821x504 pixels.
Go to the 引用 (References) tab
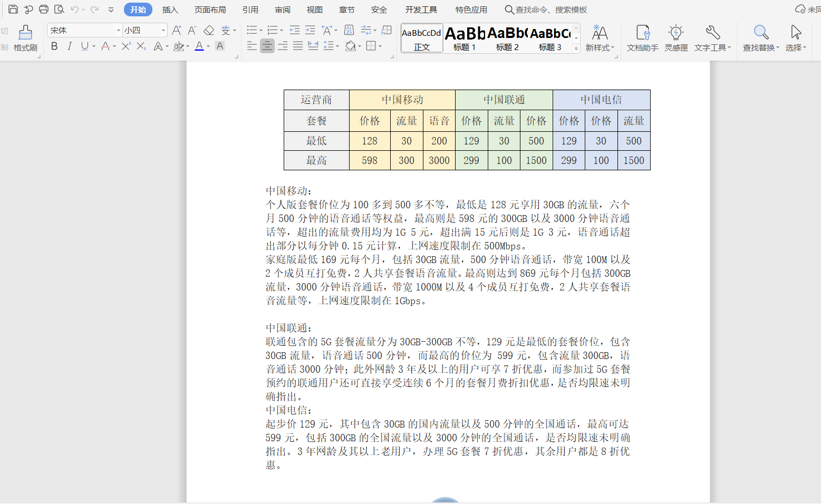(x=250, y=9)
